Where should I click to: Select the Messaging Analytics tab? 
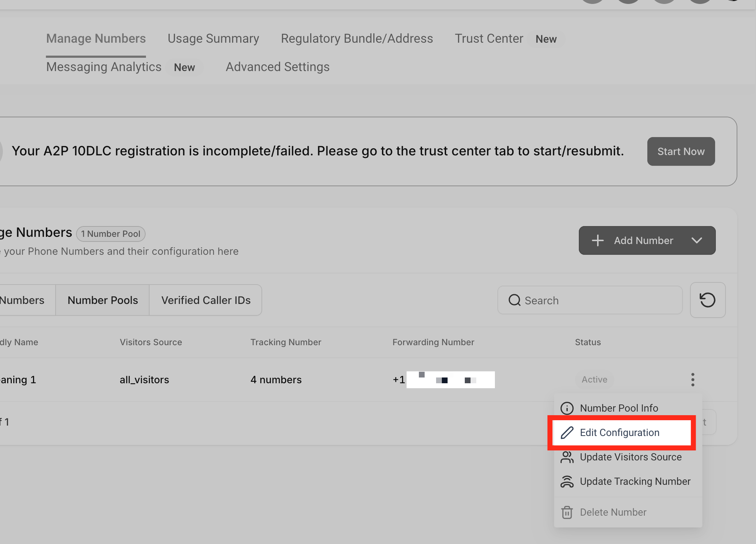(104, 67)
